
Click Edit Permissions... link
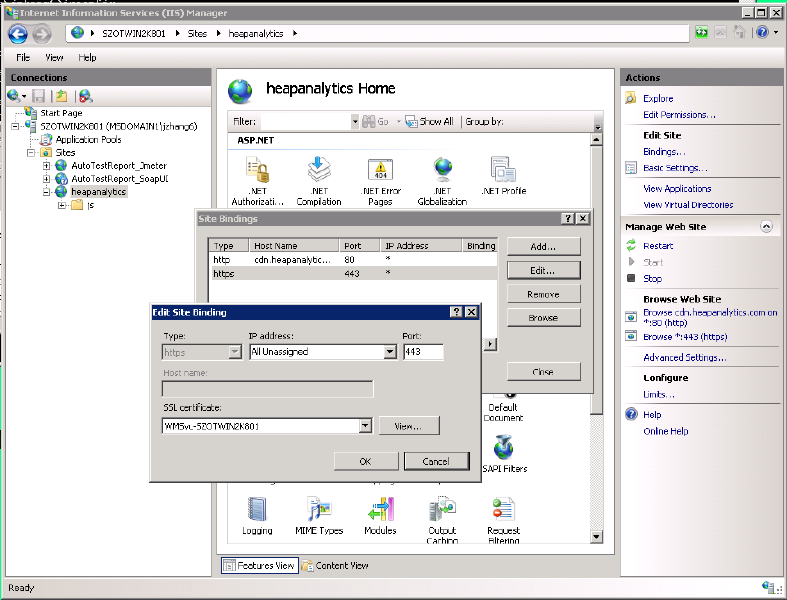pyautogui.click(x=680, y=114)
